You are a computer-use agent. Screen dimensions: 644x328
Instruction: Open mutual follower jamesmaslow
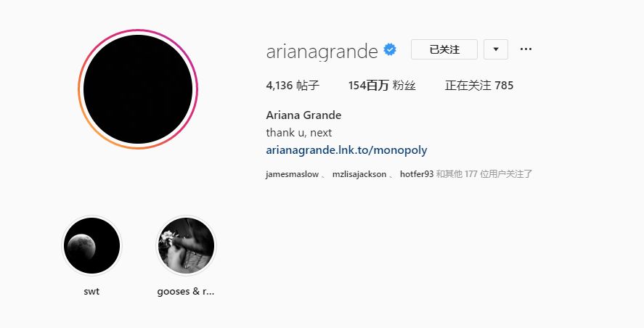(x=292, y=174)
